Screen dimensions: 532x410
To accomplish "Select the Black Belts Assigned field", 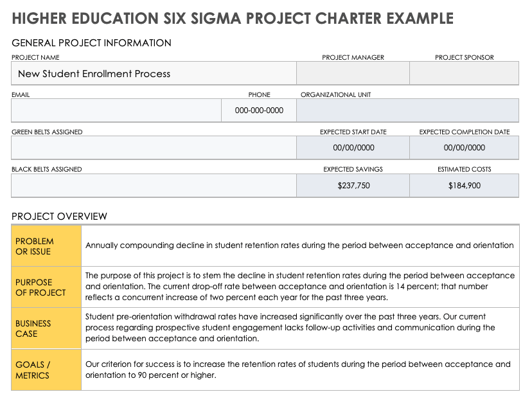I will [x=153, y=185].
